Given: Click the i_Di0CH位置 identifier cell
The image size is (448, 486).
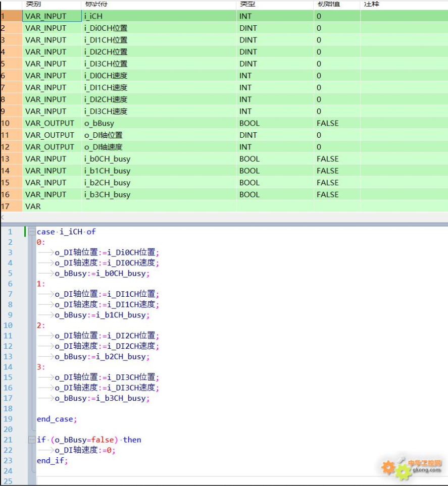Looking at the screenshot, I should tap(159, 28).
